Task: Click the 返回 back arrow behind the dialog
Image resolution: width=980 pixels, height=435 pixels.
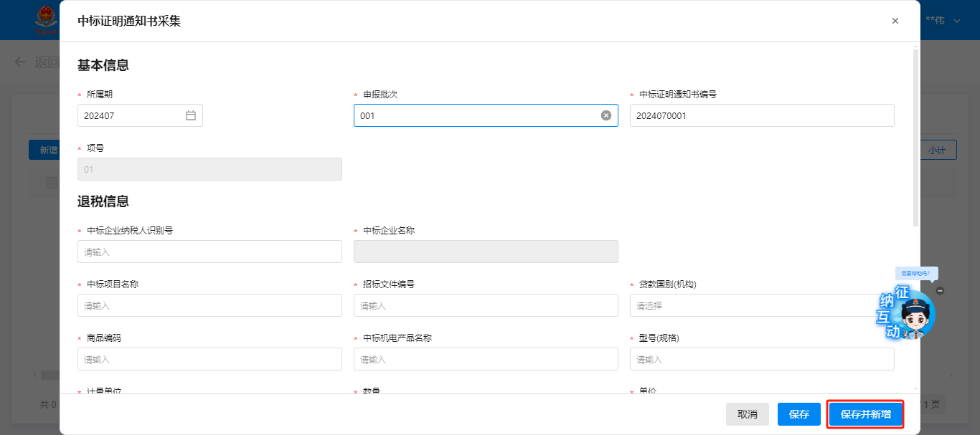Action: tap(20, 62)
